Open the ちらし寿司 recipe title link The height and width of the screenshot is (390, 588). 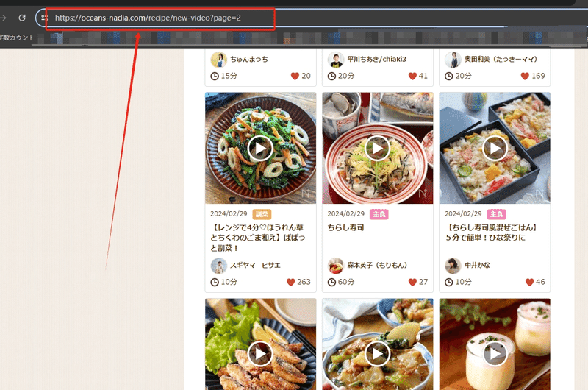point(345,227)
